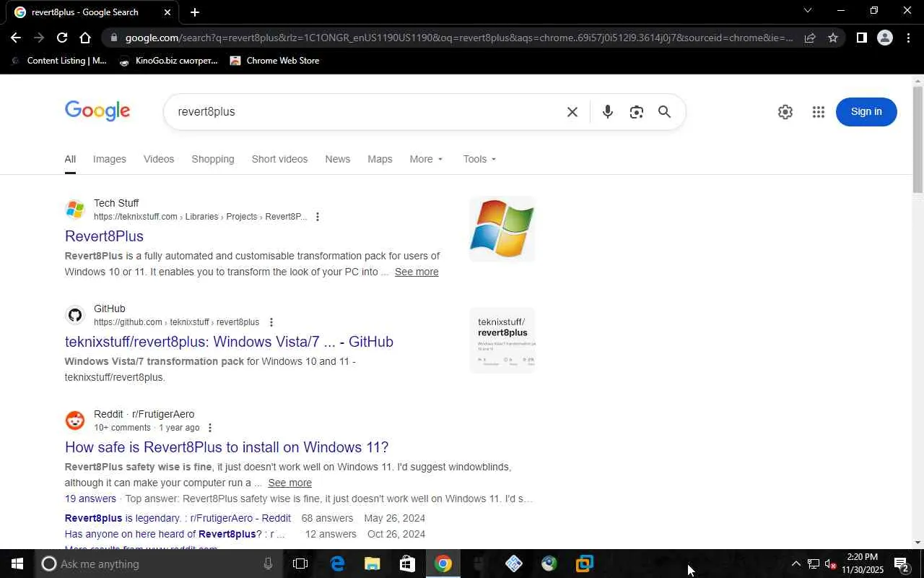
Task: Open teknixstuff/revert8plus GitHub result
Action: [229, 342]
